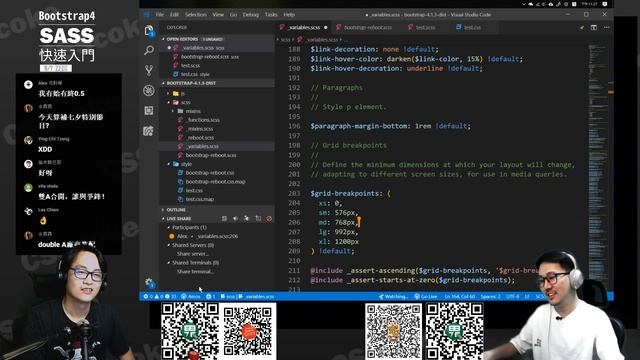Open the Help menu
This screenshot has width=640, height=360.
pos(289,15)
